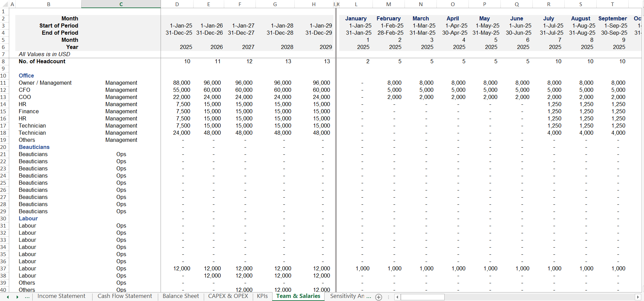Image resolution: width=644 pixels, height=301 pixels.
Task: Click the year "2029" cell
Action: (x=326, y=47)
